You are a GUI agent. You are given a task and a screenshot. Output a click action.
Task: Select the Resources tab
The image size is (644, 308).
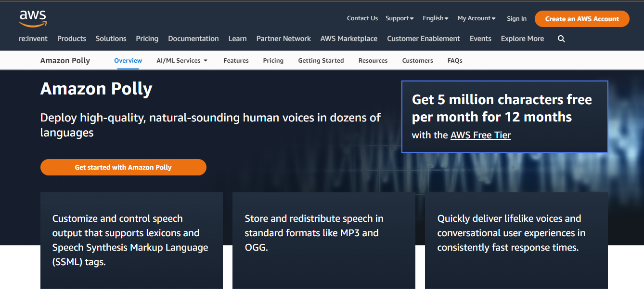(373, 61)
